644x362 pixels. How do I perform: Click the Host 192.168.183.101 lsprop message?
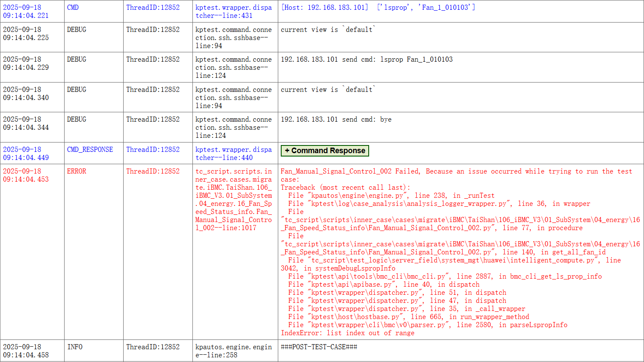pos(378,8)
